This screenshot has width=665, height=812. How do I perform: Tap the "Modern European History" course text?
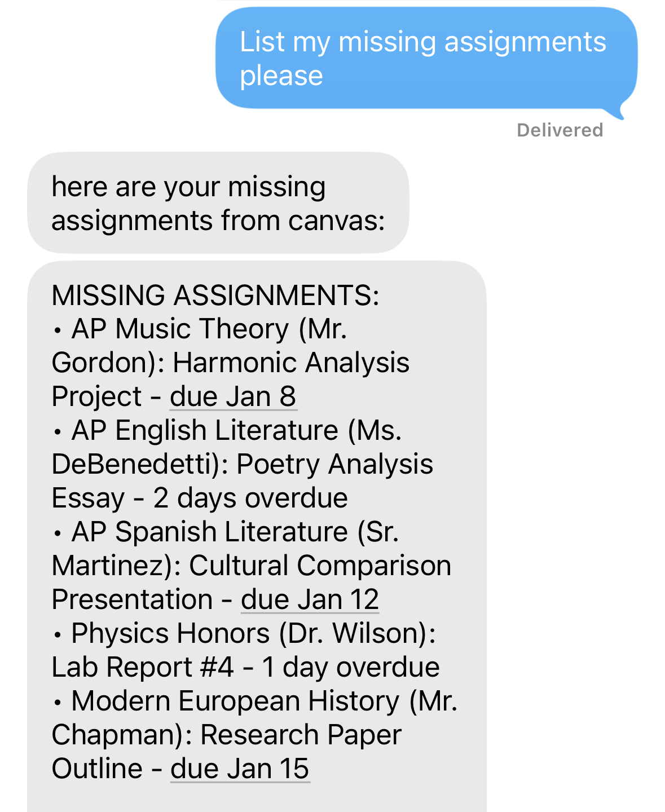pos(235,701)
